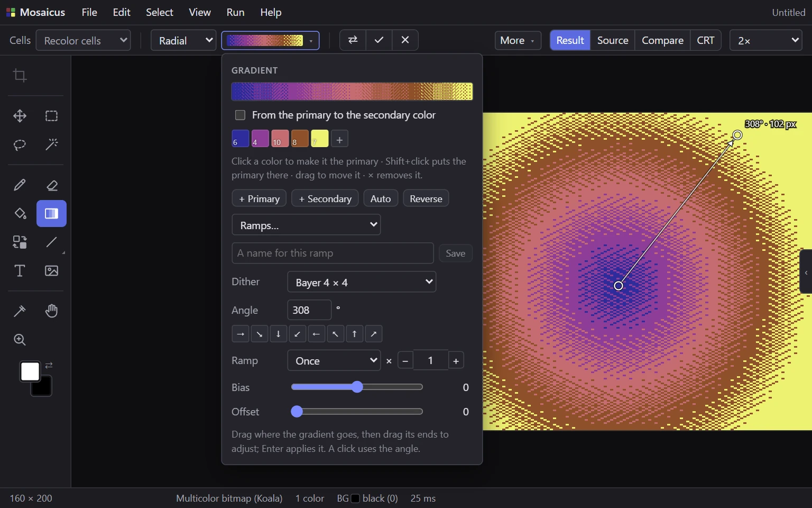
Task: Select the Replace color tool
Action: coord(20,242)
